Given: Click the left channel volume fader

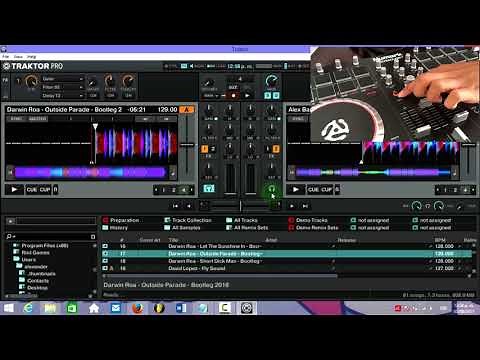Looking at the screenshot, I should pos(230,193).
